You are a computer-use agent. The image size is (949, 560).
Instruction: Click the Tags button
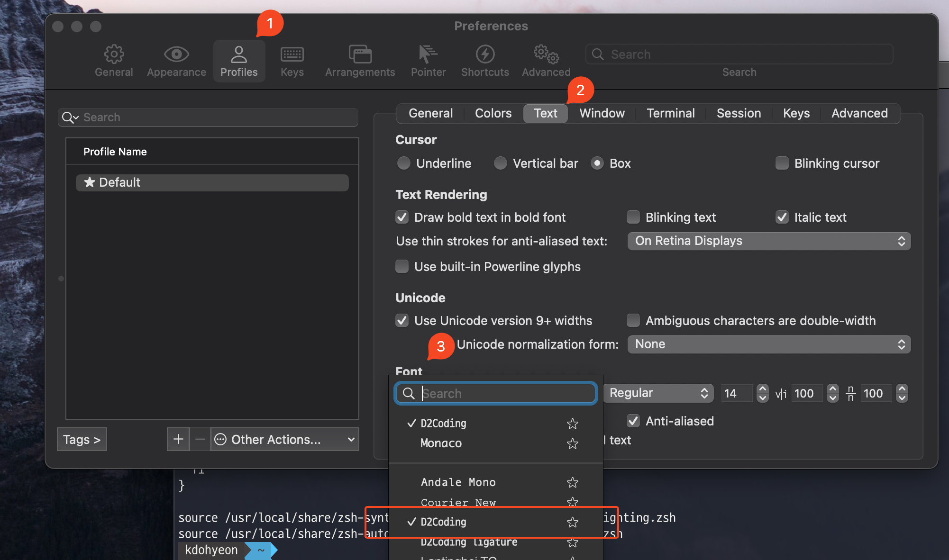82,439
